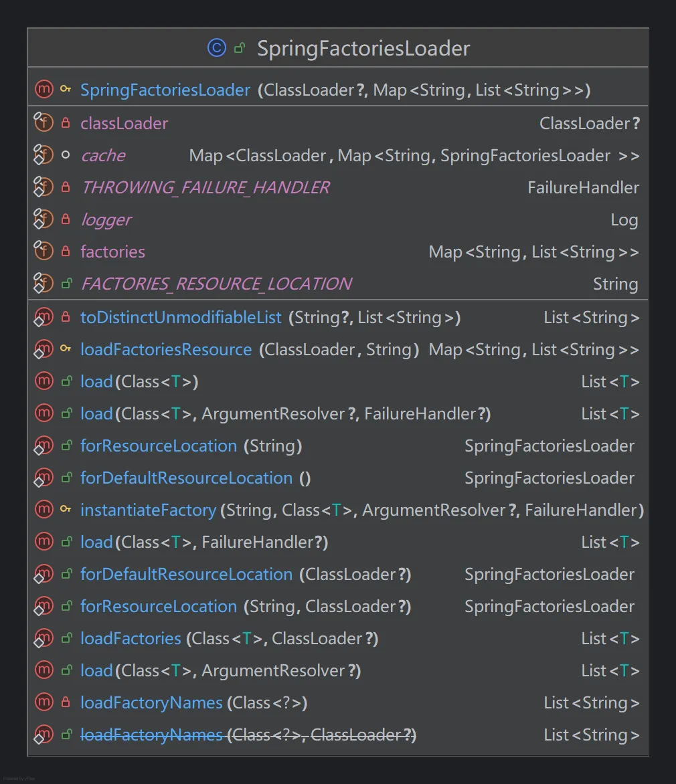Select the forResourceLocation (String, ClassLoader?) method
The height and width of the screenshot is (784, 676).
click(159, 606)
